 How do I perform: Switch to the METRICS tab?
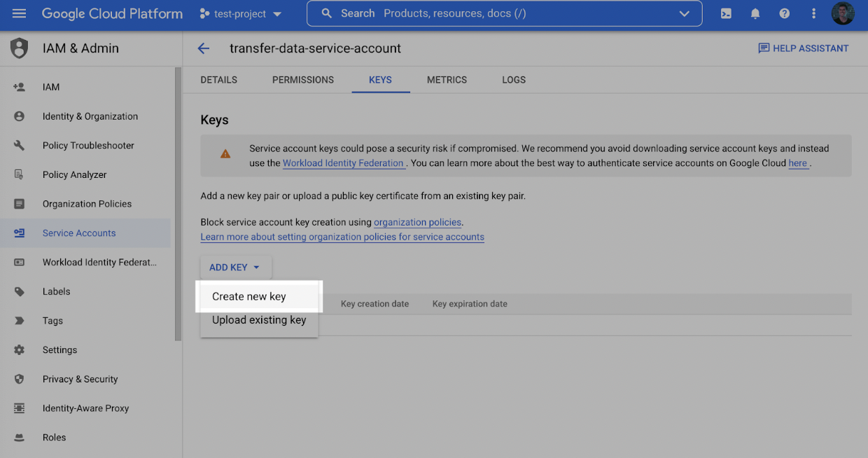[447, 80]
